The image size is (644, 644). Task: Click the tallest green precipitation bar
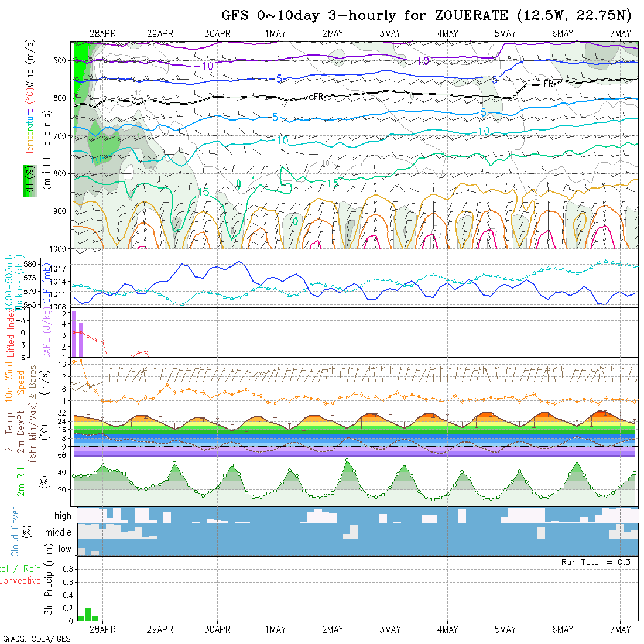pyautogui.click(x=88, y=614)
